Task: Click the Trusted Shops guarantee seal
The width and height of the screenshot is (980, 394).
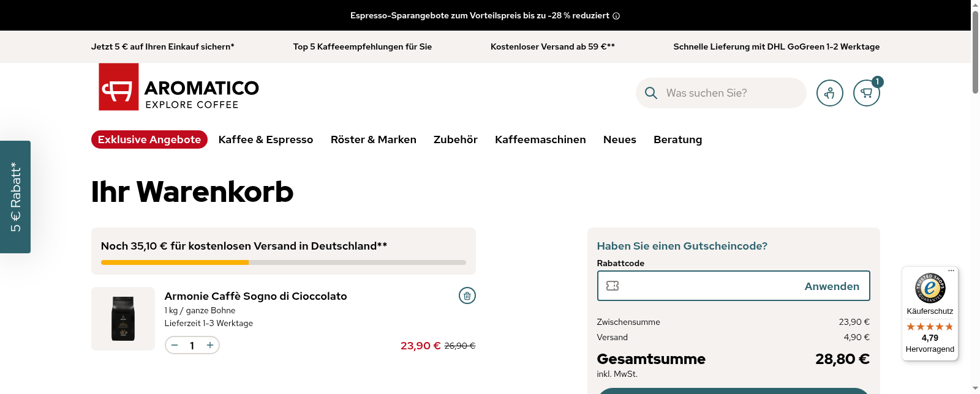Action: point(930,288)
